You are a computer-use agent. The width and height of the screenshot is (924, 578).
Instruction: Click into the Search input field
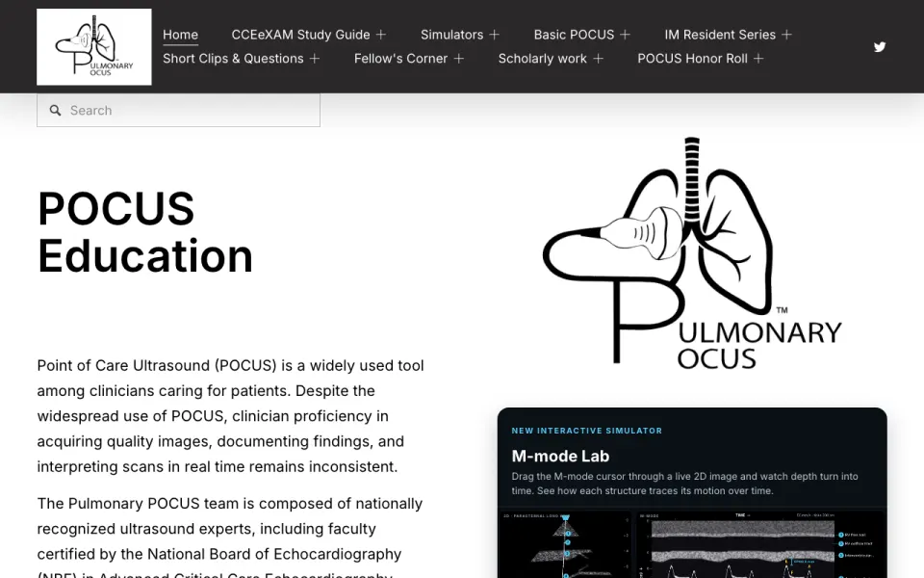pyautogui.click(x=179, y=110)
